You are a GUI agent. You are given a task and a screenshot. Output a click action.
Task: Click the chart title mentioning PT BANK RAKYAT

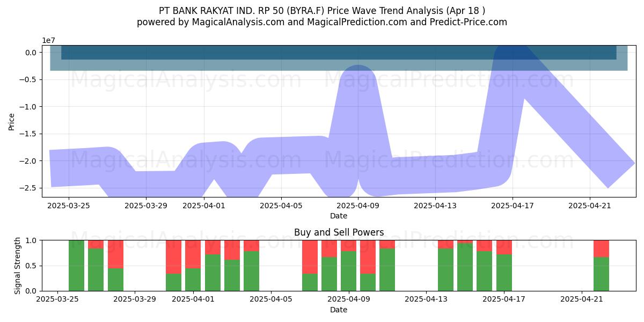pos(322,11)
